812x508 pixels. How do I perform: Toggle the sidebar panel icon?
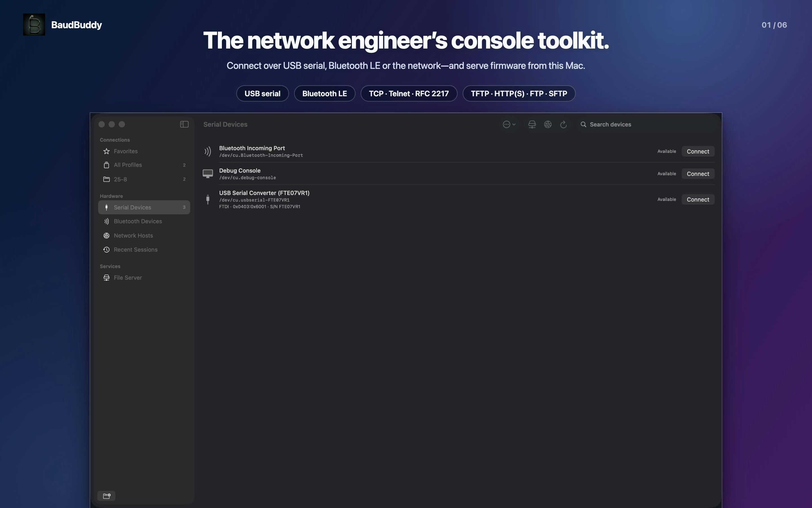pyautogui.click(x=184, y=124)
